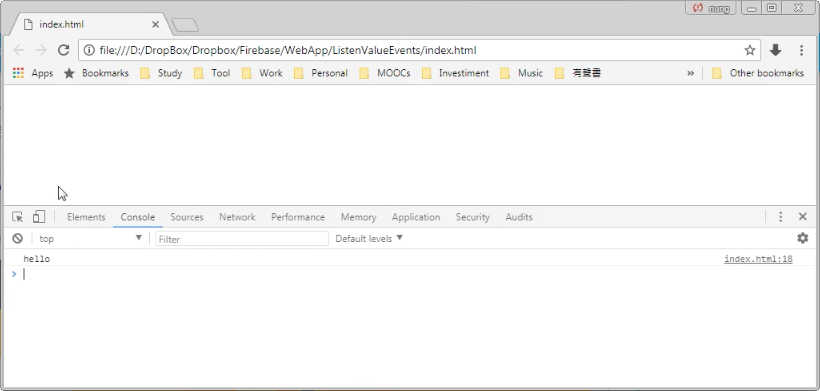Switch to the Network tab
Screen dimensions: 820x391
[x=237, y=217]
